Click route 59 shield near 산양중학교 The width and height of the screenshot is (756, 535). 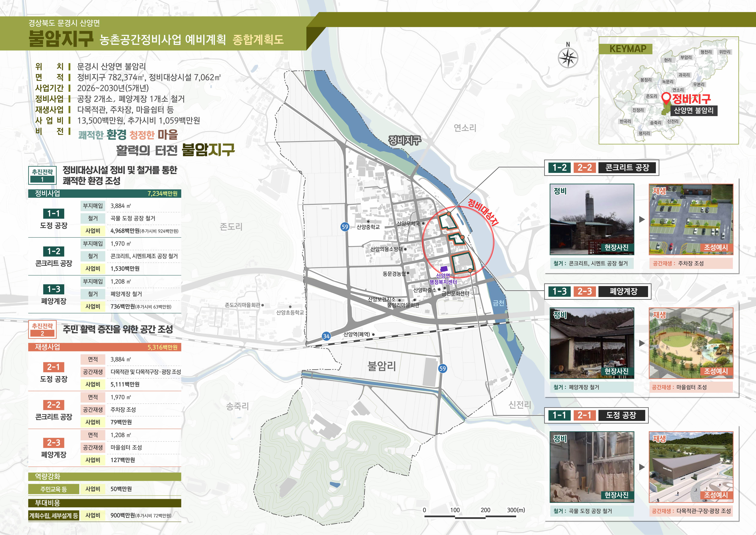coord(345,227)
